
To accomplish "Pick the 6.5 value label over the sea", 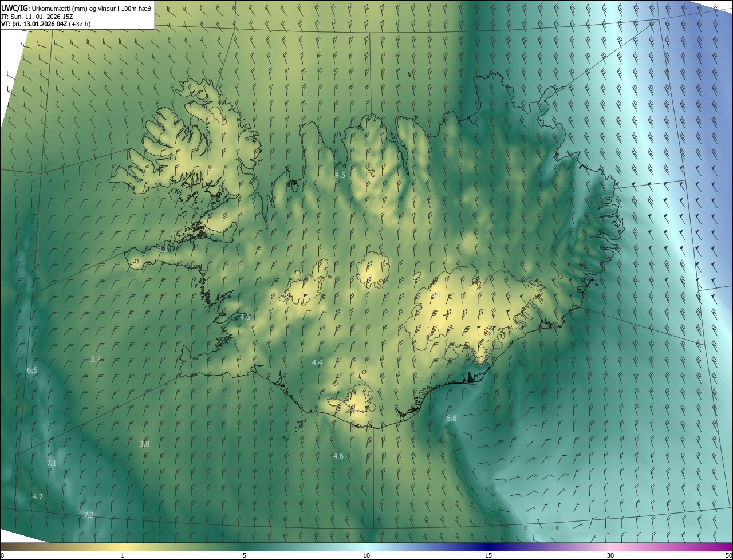I will pyautogui.click(x=32, y=370).
